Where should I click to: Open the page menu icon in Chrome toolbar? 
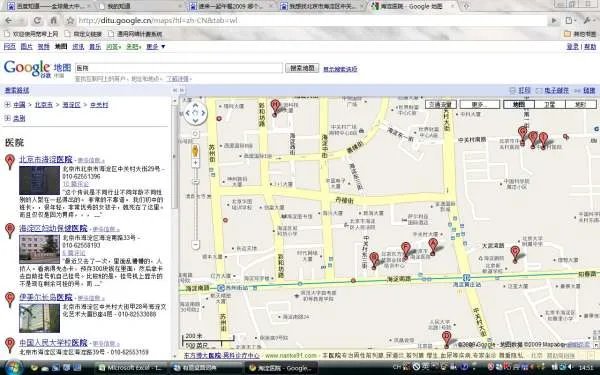[571, 21]
